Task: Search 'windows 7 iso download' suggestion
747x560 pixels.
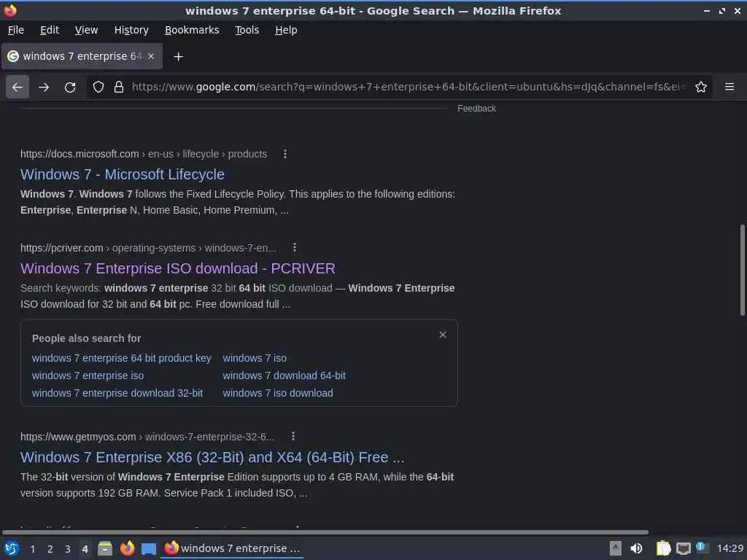Action: pyautogui.click(x=278, y=393)
